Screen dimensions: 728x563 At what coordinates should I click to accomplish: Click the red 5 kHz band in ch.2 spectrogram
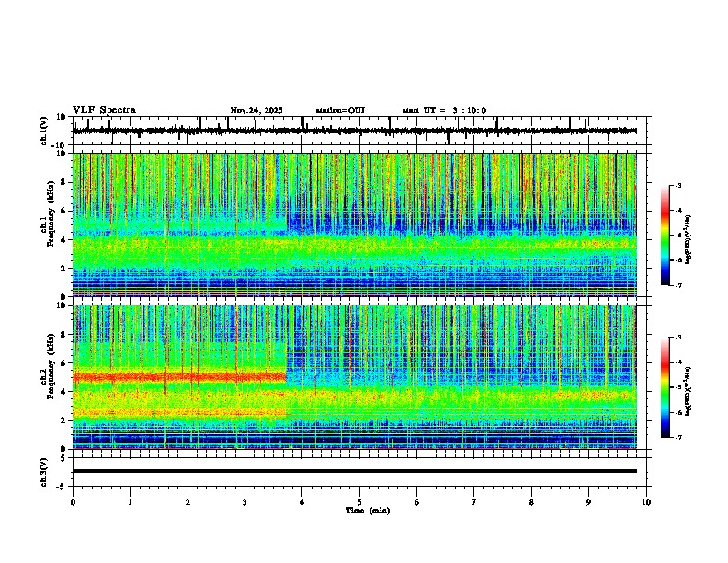click(x=178, y=377)
